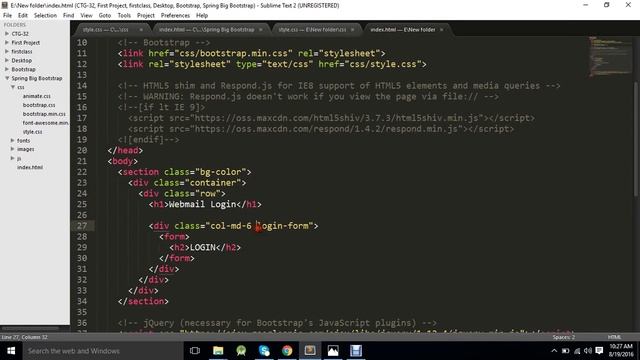The image size is (640, 360).
Task: Open the taskbar clock showing 10:27 AM
Action: [621, 351]
